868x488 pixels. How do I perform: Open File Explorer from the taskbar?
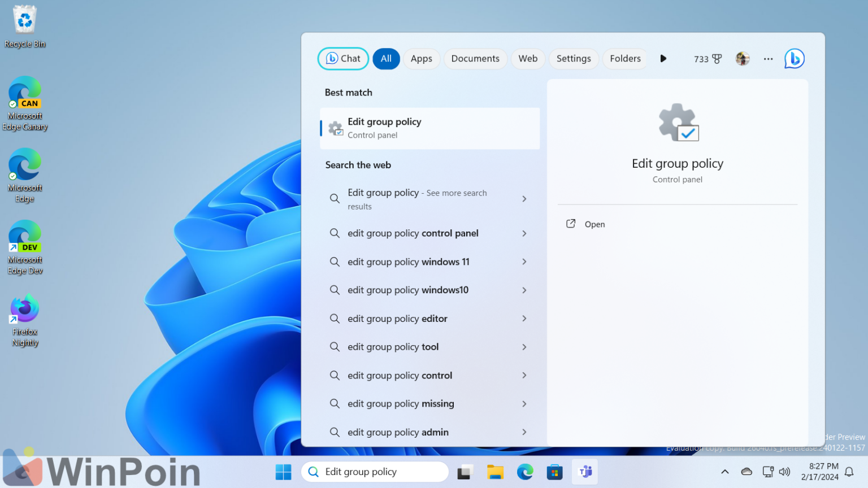(496, 472)
